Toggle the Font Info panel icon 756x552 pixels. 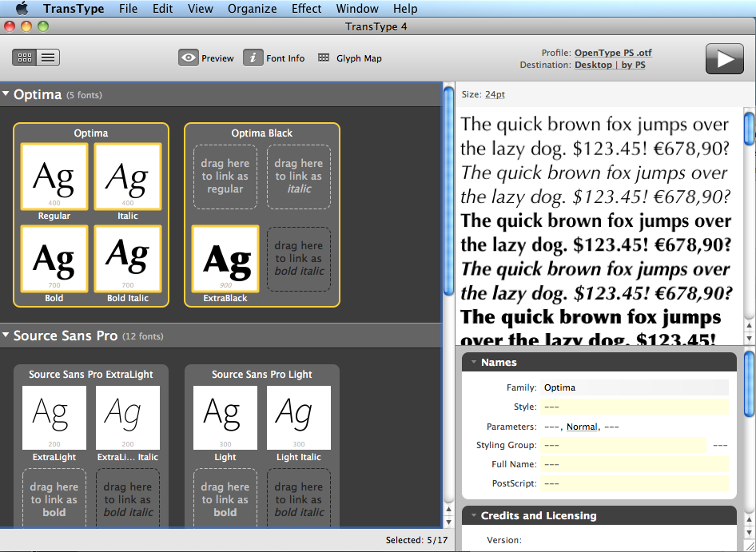253,58
